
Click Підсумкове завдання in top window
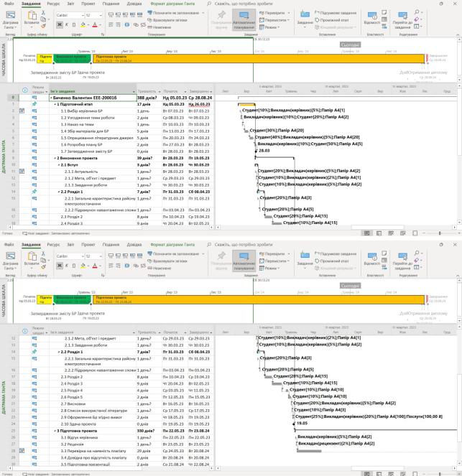pos(336,13)
